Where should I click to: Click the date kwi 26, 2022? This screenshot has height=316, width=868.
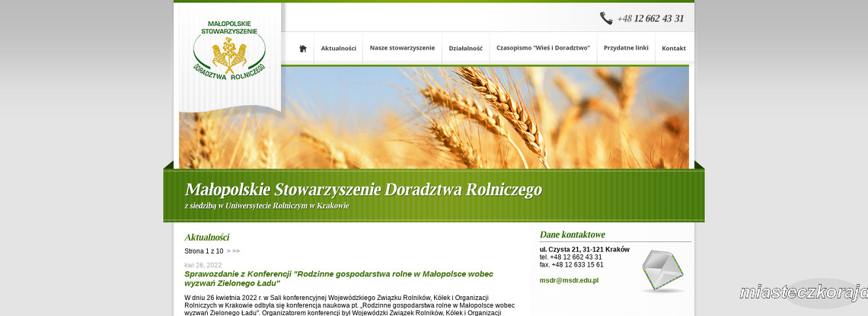point(203,265)
